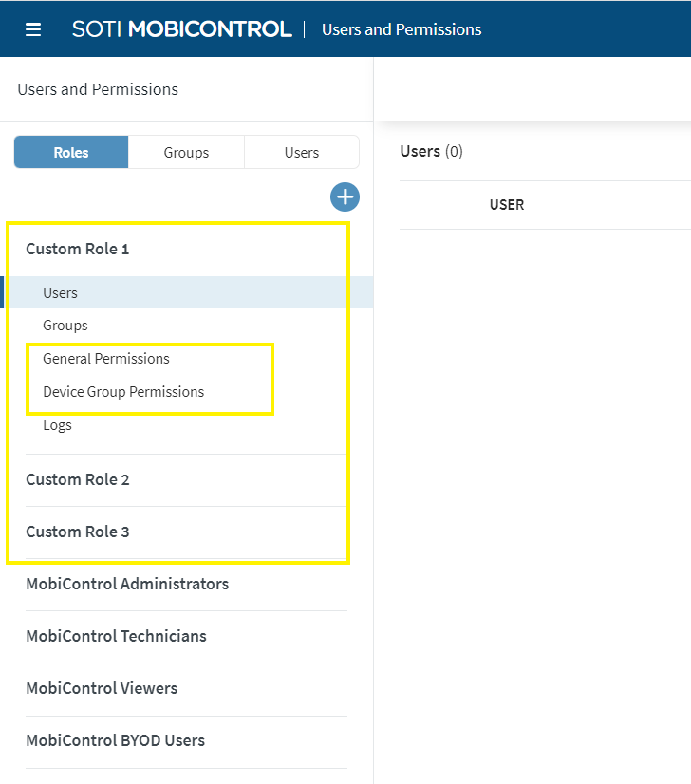Click the USER column header
The width and height of the screenshot is (691, 784).
click(x=507, y=205)
